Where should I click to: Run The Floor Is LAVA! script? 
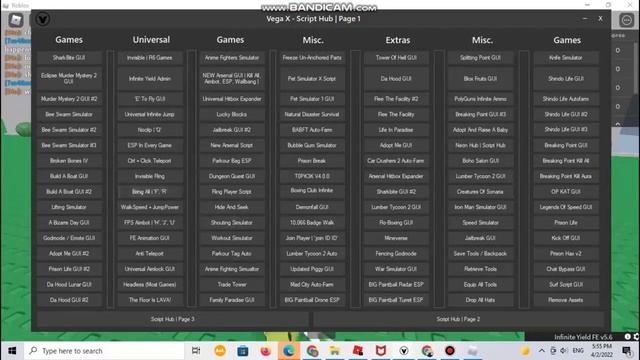[150, 300]
